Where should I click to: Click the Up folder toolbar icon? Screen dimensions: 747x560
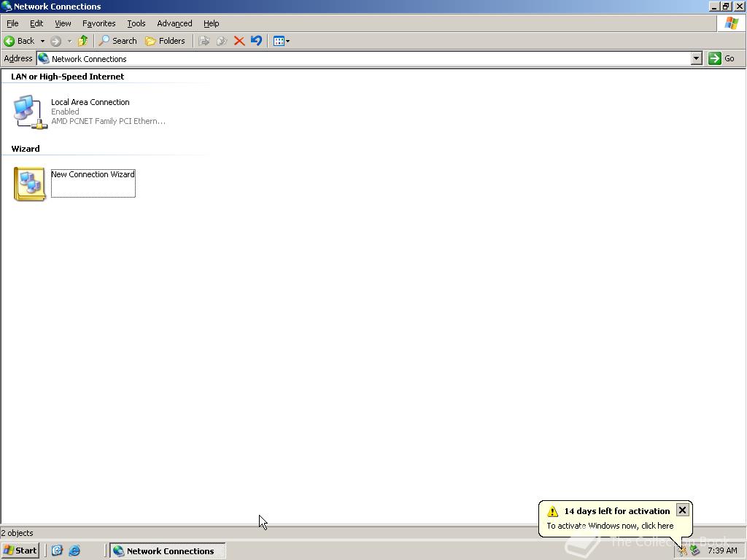click(83, 41)
